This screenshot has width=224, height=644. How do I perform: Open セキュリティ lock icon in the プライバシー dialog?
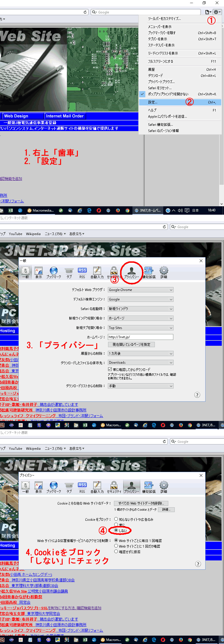click(x=114, y=487)
